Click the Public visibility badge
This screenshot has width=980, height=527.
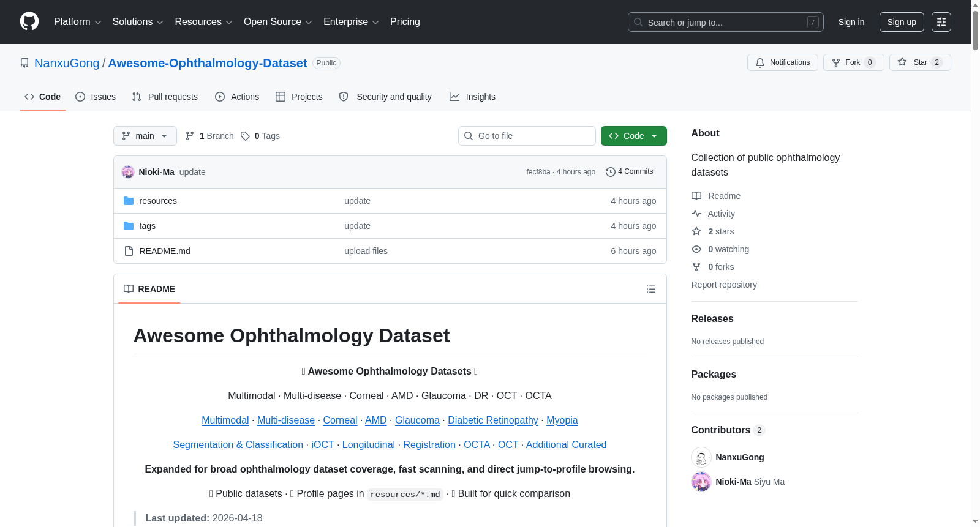pos(326,63)
